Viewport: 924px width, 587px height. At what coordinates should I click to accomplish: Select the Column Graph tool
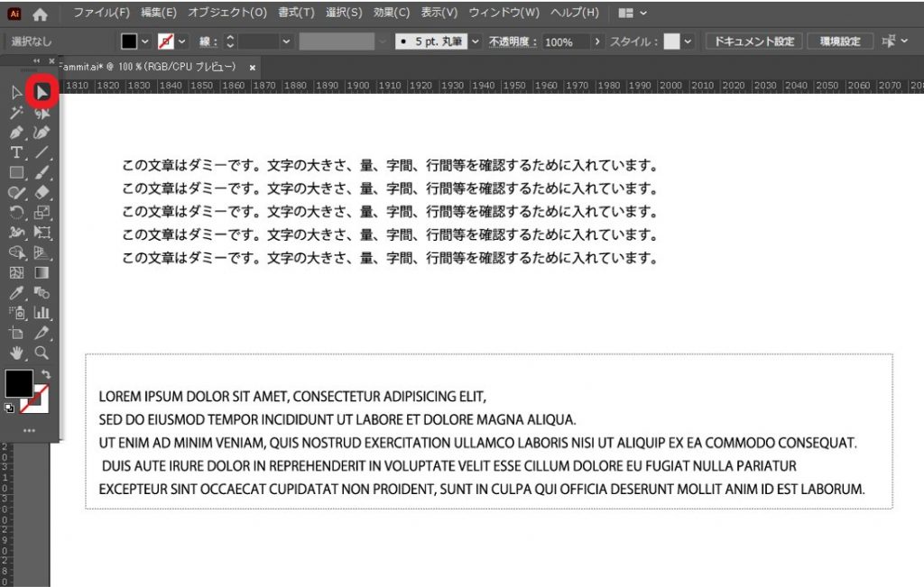42,313
